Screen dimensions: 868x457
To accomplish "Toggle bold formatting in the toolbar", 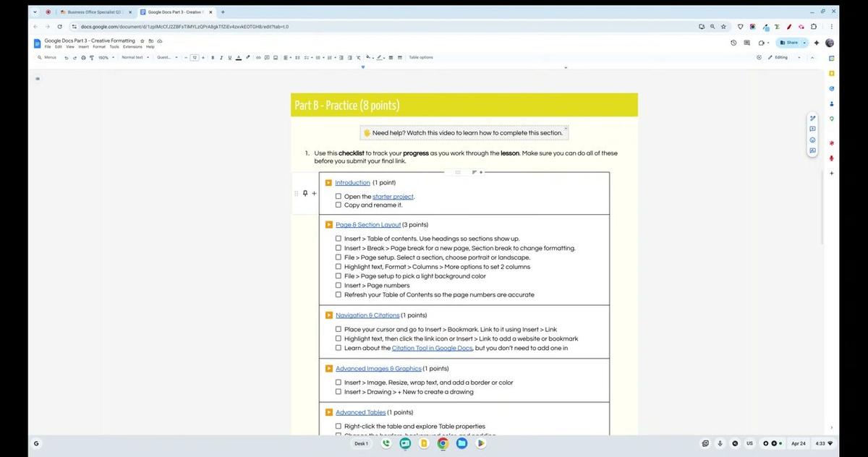I will click(212, 57).
